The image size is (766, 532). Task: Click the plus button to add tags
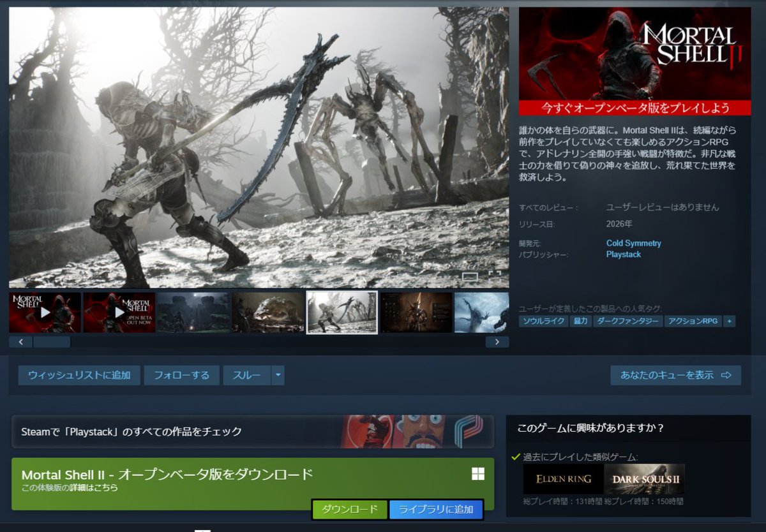[729, 321]
